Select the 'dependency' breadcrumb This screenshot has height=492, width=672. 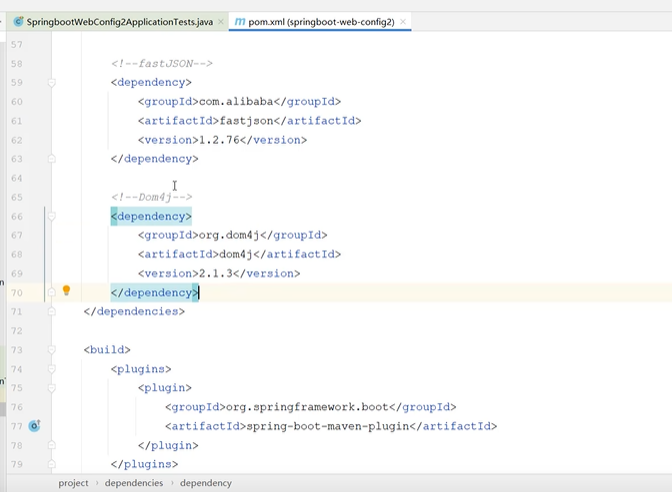coord(206,483)
